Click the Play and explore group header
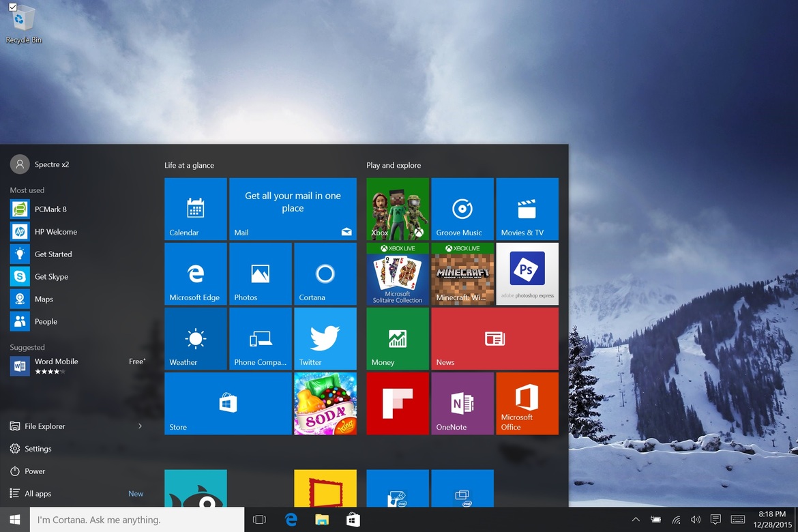 (394, 165)
